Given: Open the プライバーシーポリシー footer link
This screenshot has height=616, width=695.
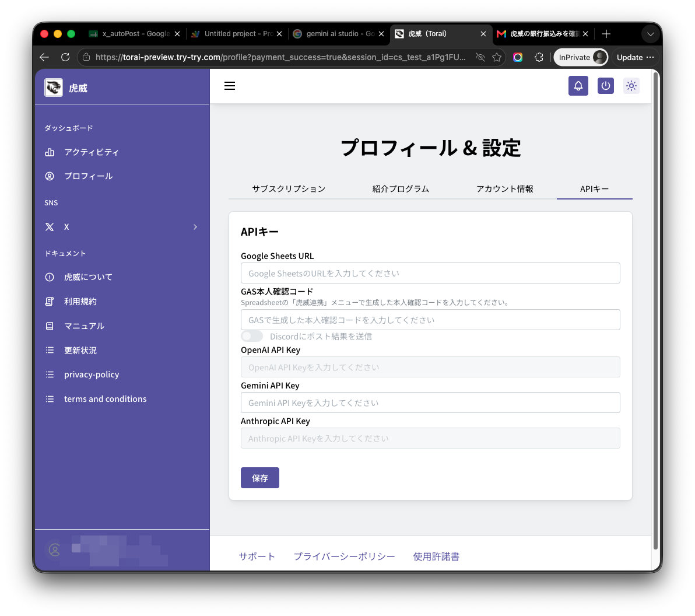Looking at the screenshot, I should [344, 556].
